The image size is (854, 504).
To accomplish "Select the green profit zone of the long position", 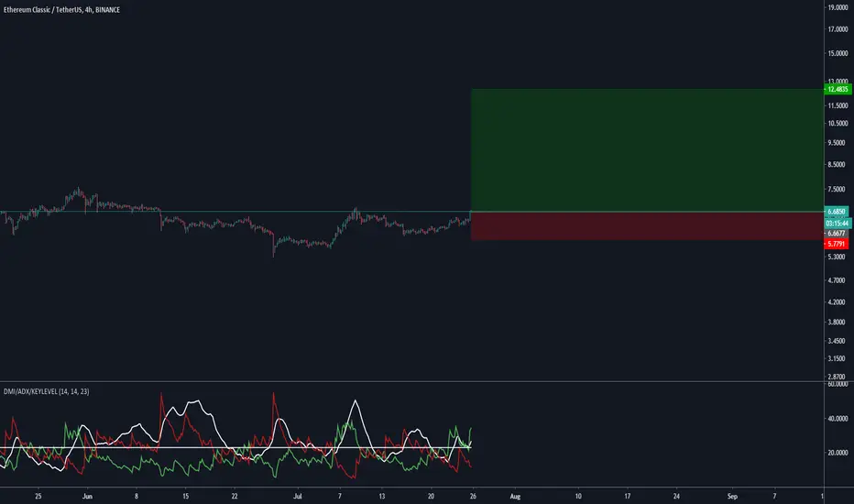I will tap(647, 150).
